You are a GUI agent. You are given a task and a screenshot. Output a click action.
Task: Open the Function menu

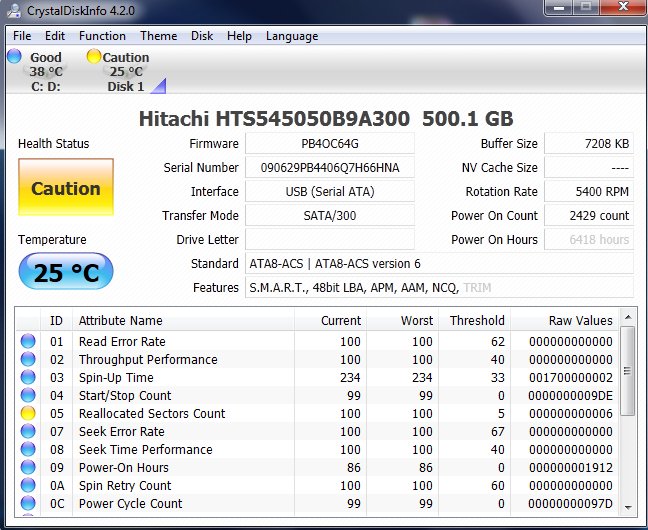click(102, 36)
